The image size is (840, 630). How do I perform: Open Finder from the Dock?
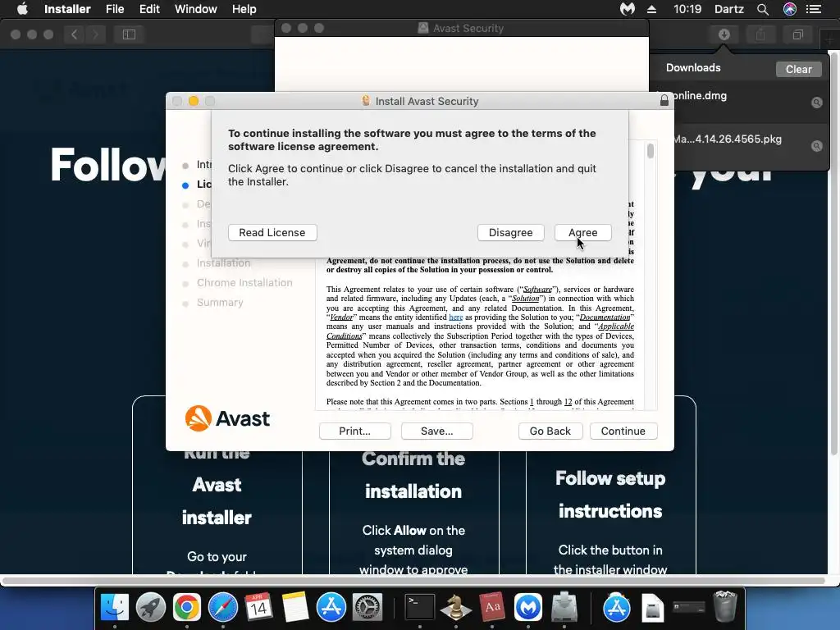pos(115,607)
